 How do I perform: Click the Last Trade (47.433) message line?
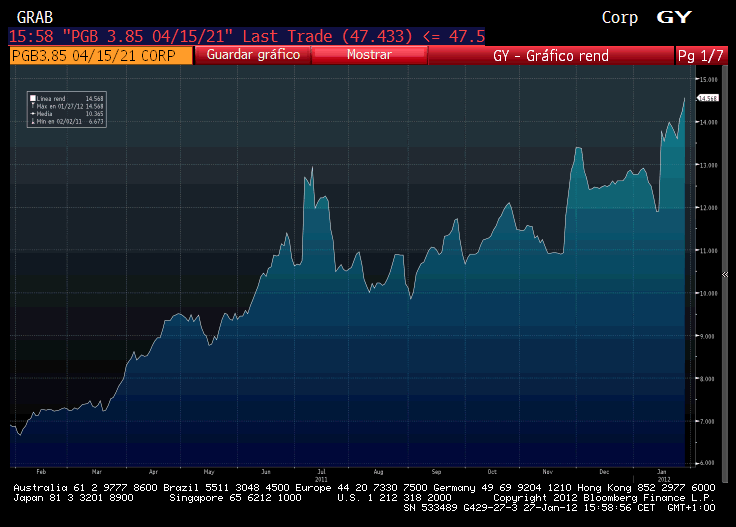246,36
